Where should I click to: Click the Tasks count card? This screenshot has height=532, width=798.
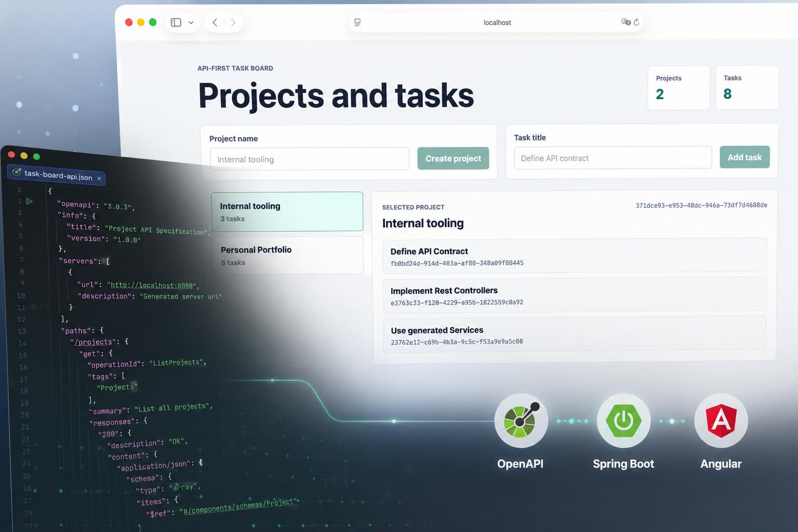click(x=747, y=87)
